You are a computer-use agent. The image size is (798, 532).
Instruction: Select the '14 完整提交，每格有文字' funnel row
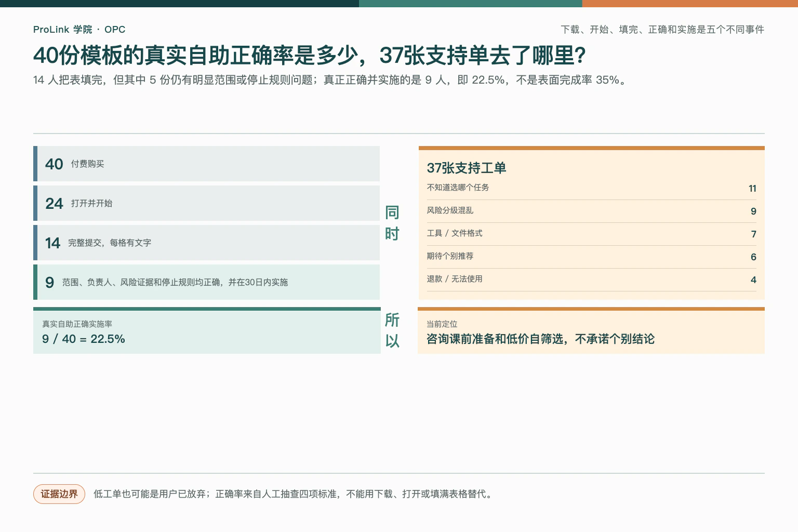(x=207, y=243)
